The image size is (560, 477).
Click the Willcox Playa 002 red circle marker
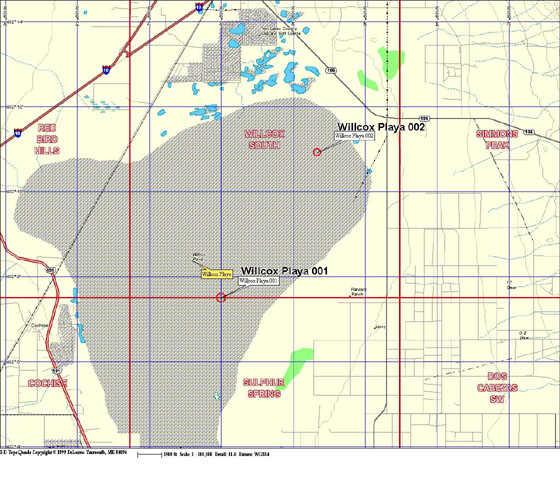pyautogui.click(x=317, y=152)
